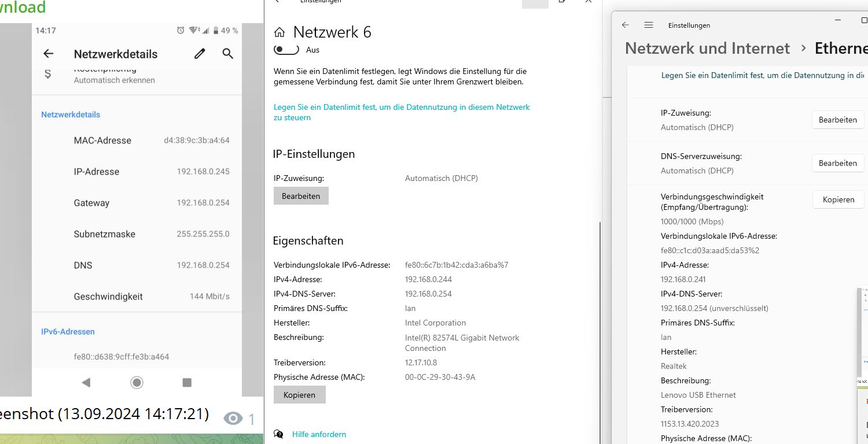Tap the pencil edit icon in phone header
The width and height of the screenshot is (868, 444).
coord(200,54)
